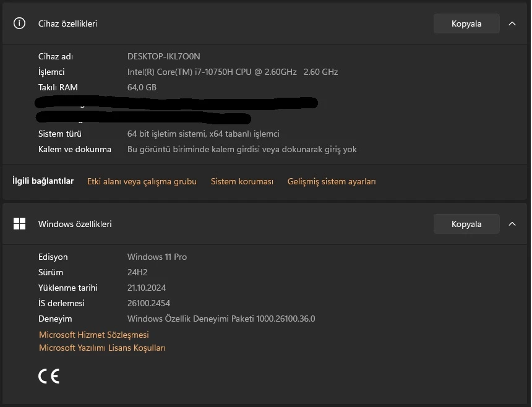Click the Windows logo icon beside Windows özellikleri
Image resolution: width=532 pixels, height=407 pixels.
(19, 224)
